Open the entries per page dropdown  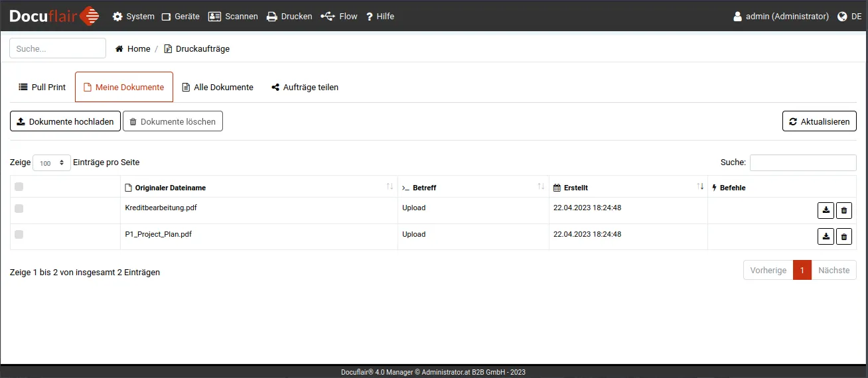point(52,162)
